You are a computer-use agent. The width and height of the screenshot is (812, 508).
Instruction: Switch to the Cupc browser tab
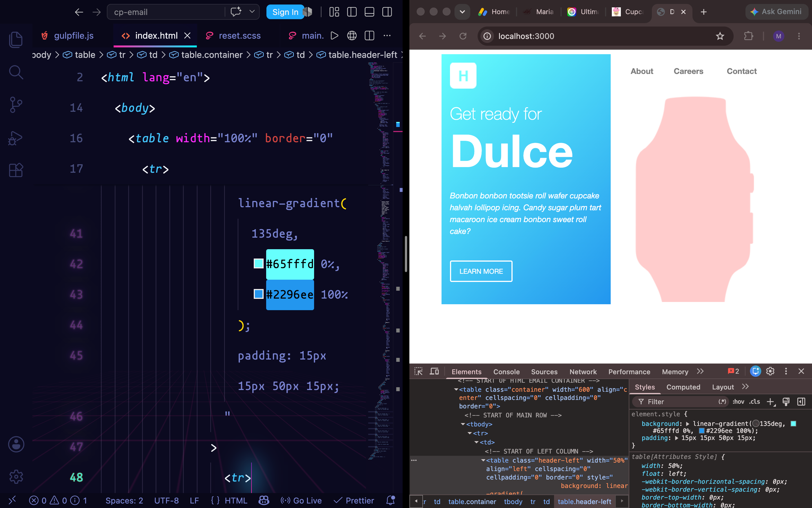tap(627, 12)
